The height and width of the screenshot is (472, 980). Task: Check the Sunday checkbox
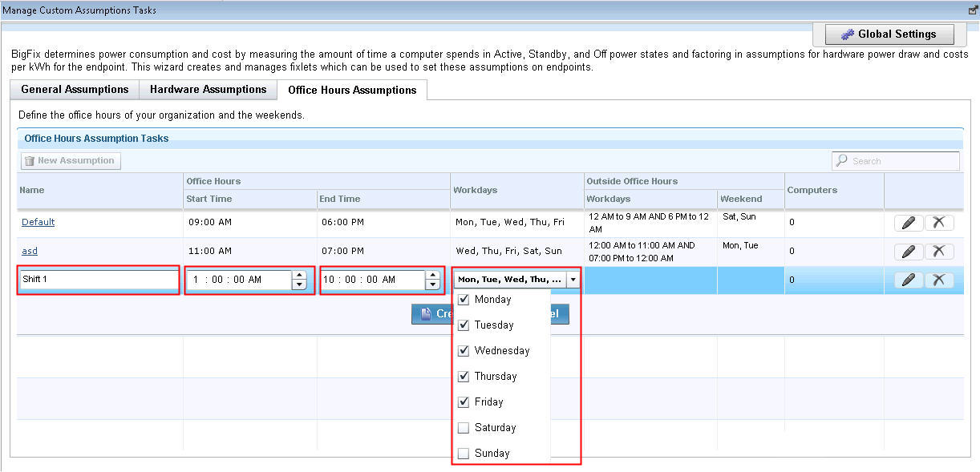tap(464, 454)
